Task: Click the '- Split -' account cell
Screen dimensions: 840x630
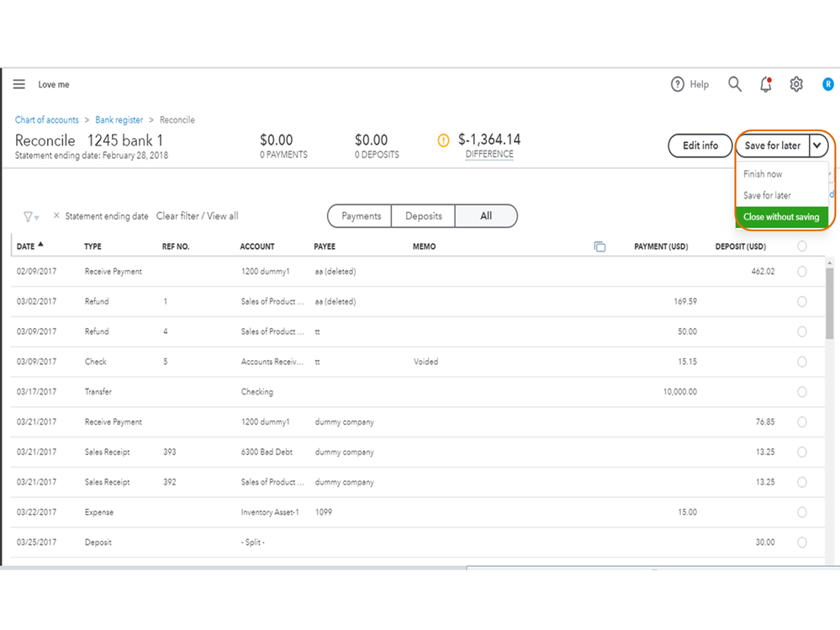Action: (x=253, y=543)
